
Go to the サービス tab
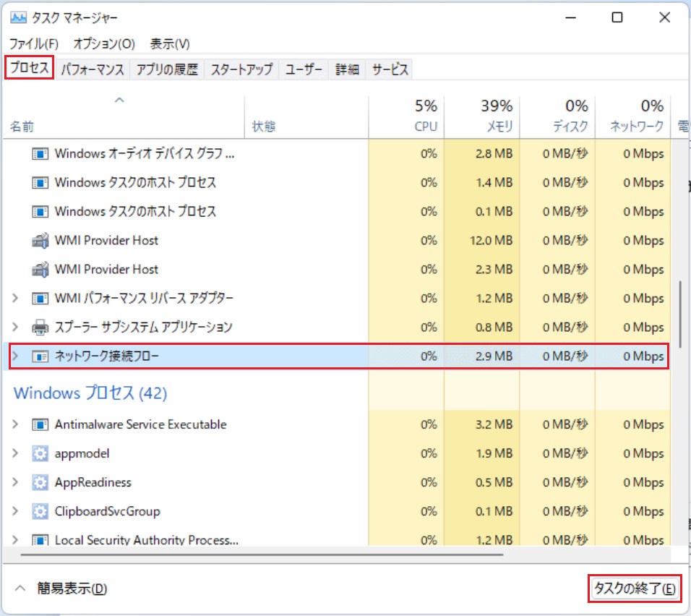click(390, 69)
